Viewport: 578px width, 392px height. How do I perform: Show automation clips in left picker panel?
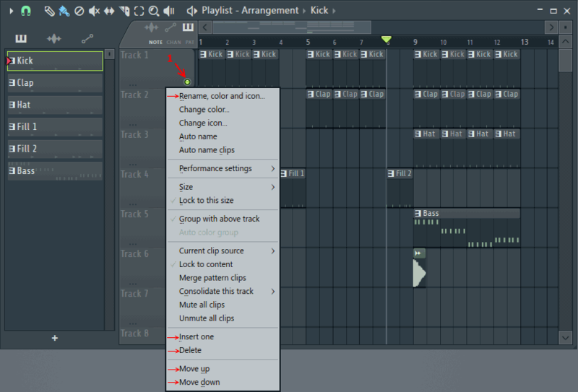coord(87,38)
